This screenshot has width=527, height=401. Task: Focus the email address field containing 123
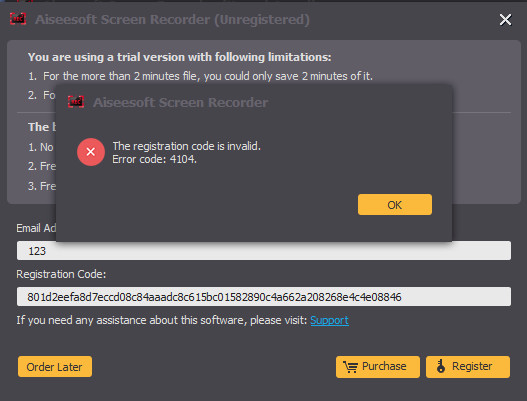point(264,250)
